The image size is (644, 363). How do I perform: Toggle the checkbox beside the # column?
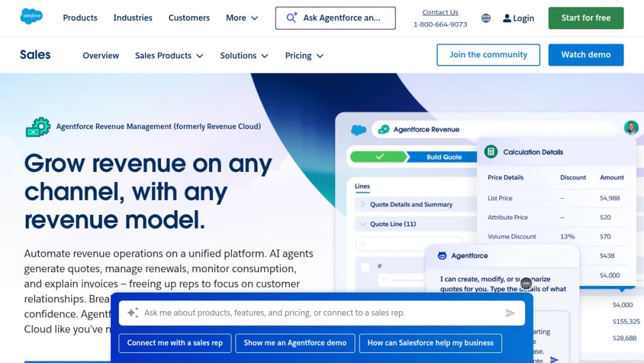pos(365,267)
